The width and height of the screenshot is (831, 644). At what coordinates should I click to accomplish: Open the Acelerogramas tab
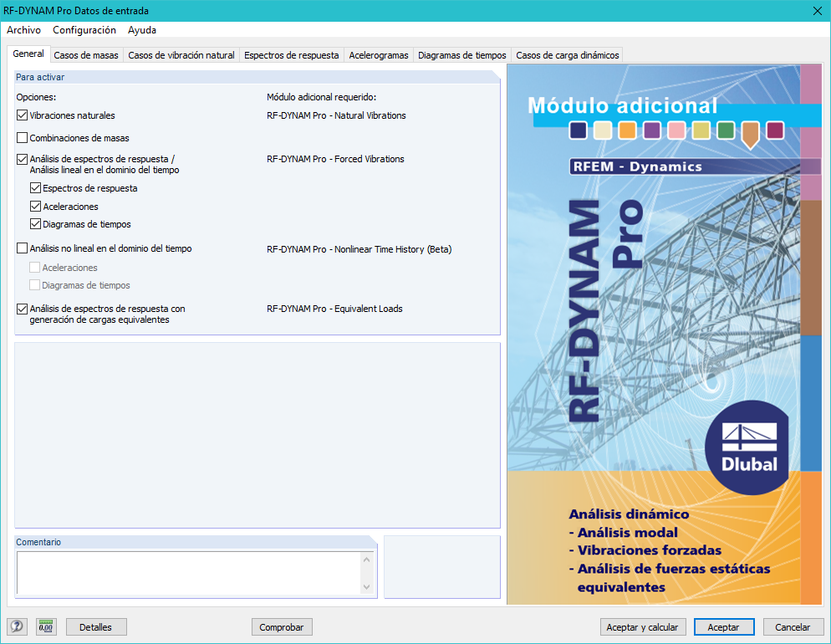tap(379, 55)
